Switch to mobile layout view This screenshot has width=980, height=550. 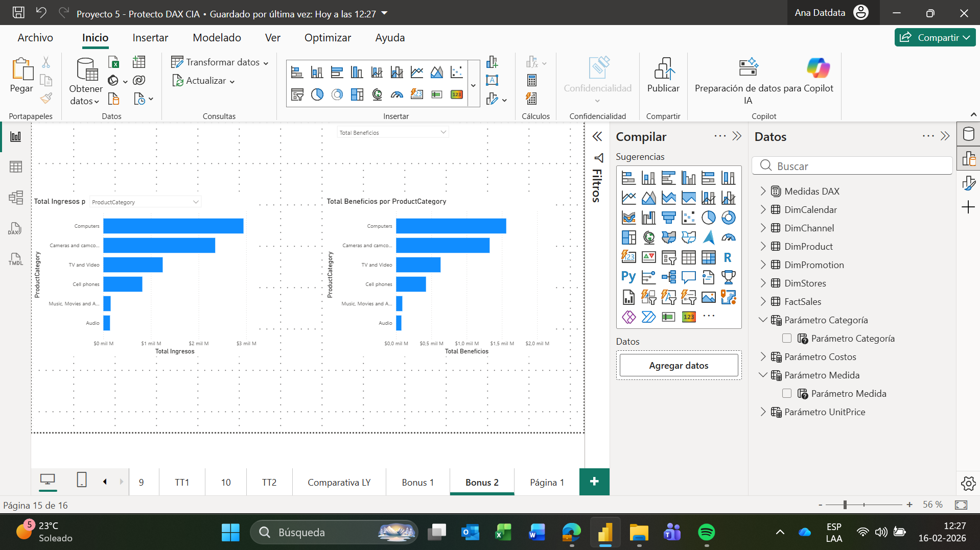pos(81,480)
